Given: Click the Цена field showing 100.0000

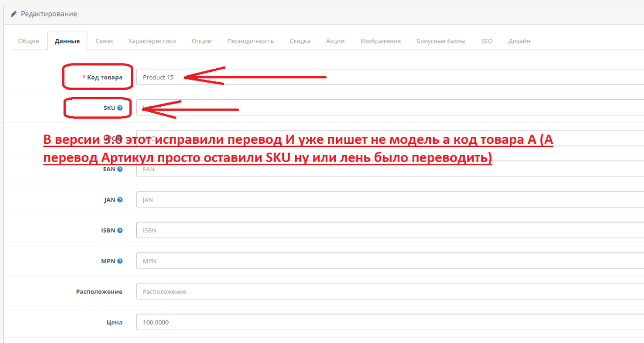Looking at the screenshot, I should tap(390, 322).
